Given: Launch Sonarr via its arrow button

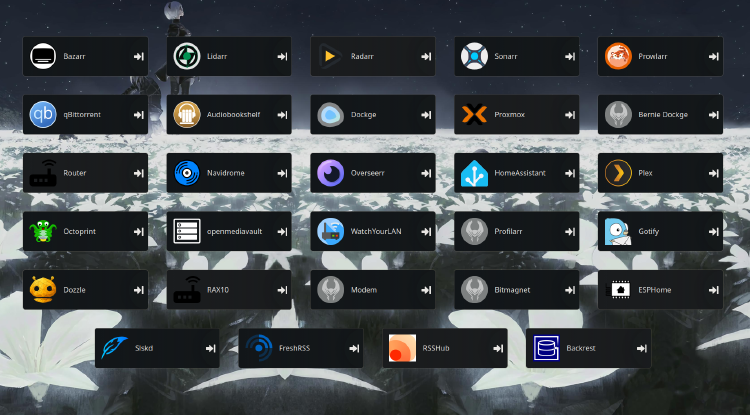Looking at the screenshot, I should 570,56.
